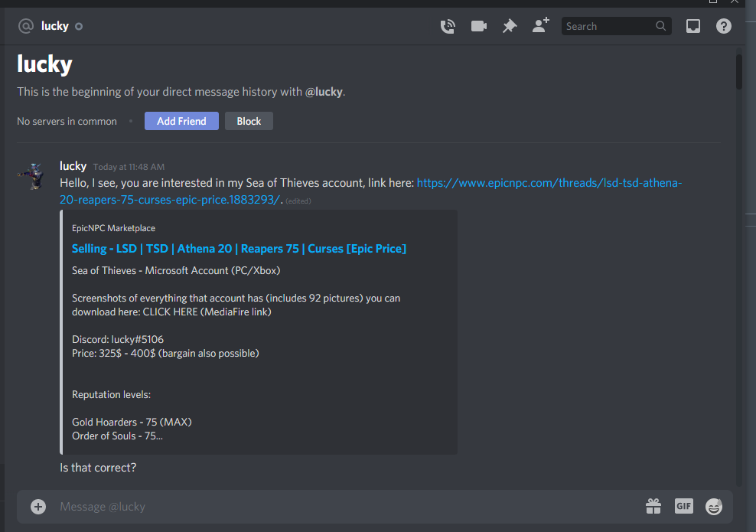Open lucky's avatar in the message
This screenshot has height=532, width=756.
[32, 176]
